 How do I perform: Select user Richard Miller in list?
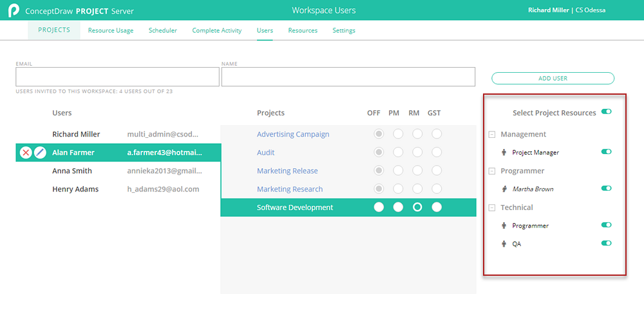(x=76, y=134)
